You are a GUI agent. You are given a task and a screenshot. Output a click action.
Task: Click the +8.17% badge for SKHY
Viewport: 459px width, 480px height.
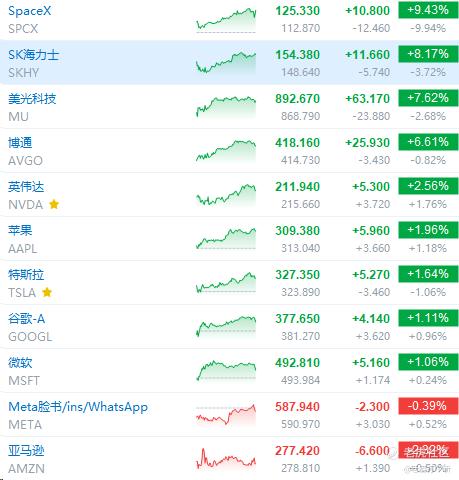click(428, 54)
